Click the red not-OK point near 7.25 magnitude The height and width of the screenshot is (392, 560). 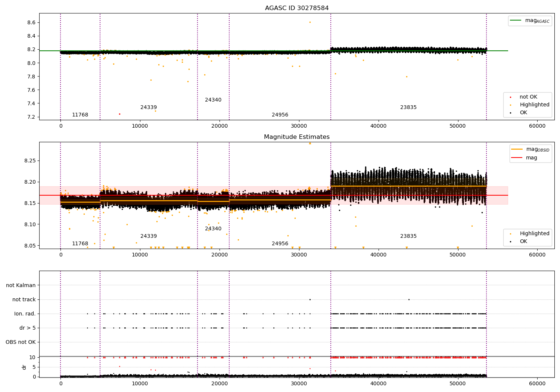[119, 114]
